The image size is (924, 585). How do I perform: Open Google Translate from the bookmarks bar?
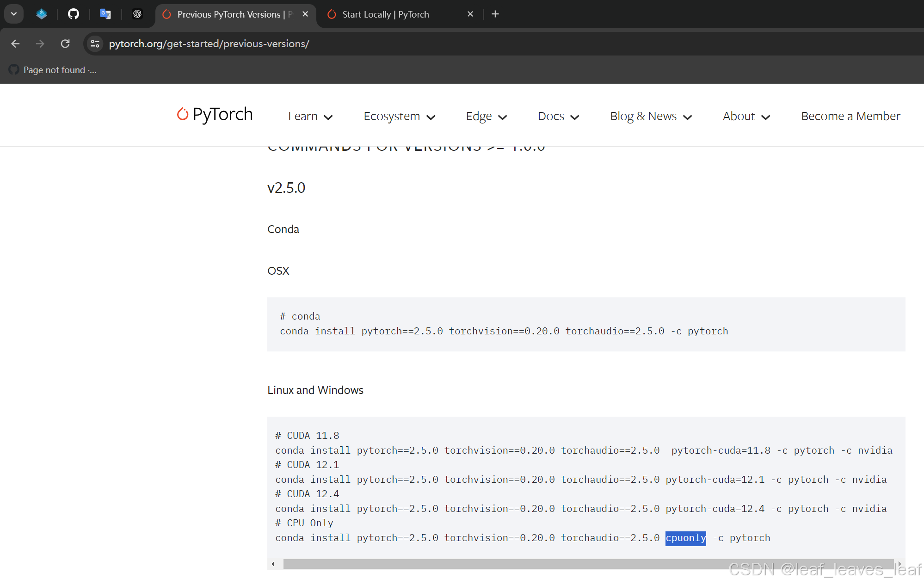(x=105, y=14)
